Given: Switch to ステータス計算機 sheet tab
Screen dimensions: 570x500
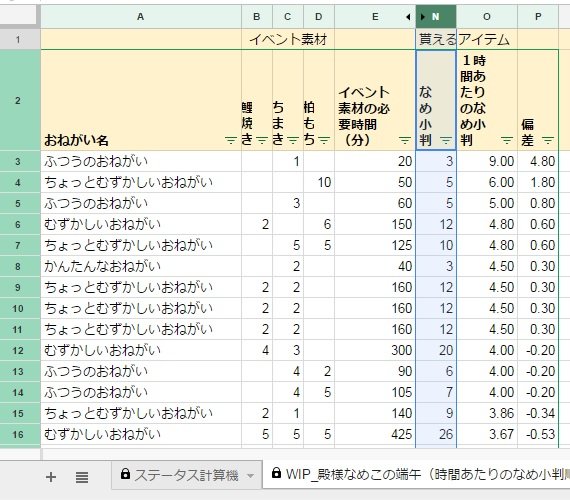Looking at the screenshot, I should click(x=186, y=475).
